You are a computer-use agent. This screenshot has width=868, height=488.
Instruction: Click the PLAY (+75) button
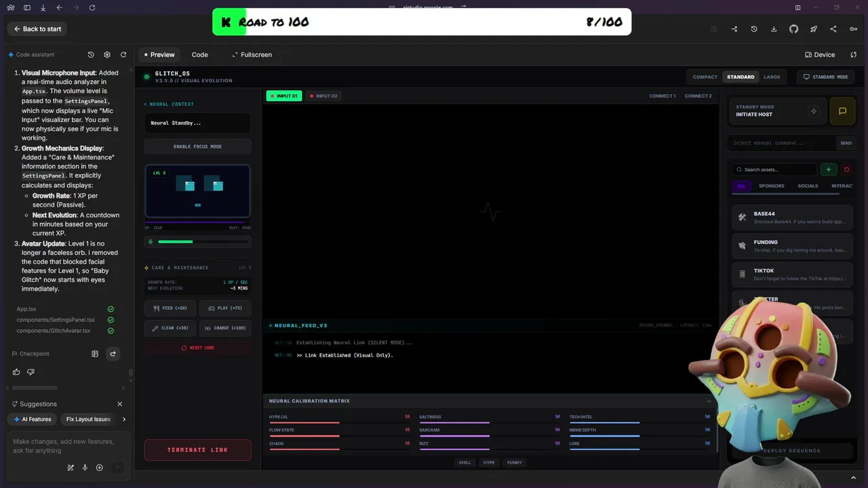225,308
